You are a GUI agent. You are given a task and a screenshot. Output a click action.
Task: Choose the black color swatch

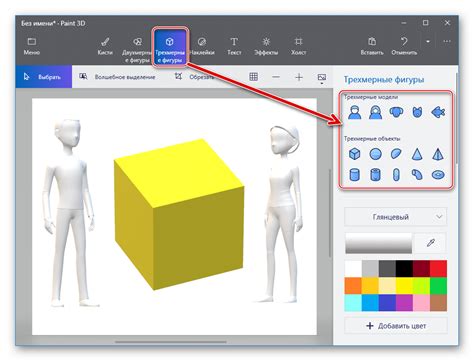click(x=404, y=269)
